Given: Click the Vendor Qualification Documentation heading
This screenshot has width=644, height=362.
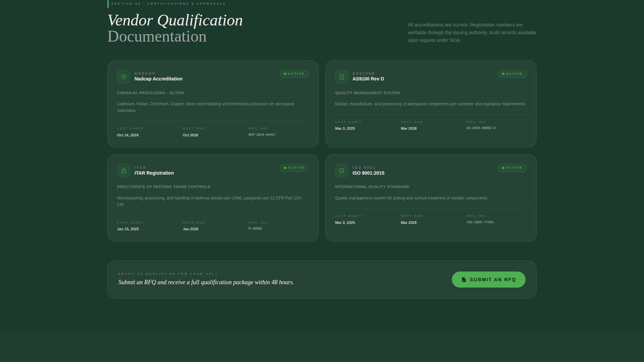Looking at the screenshot, I should [x=175, y=28].
